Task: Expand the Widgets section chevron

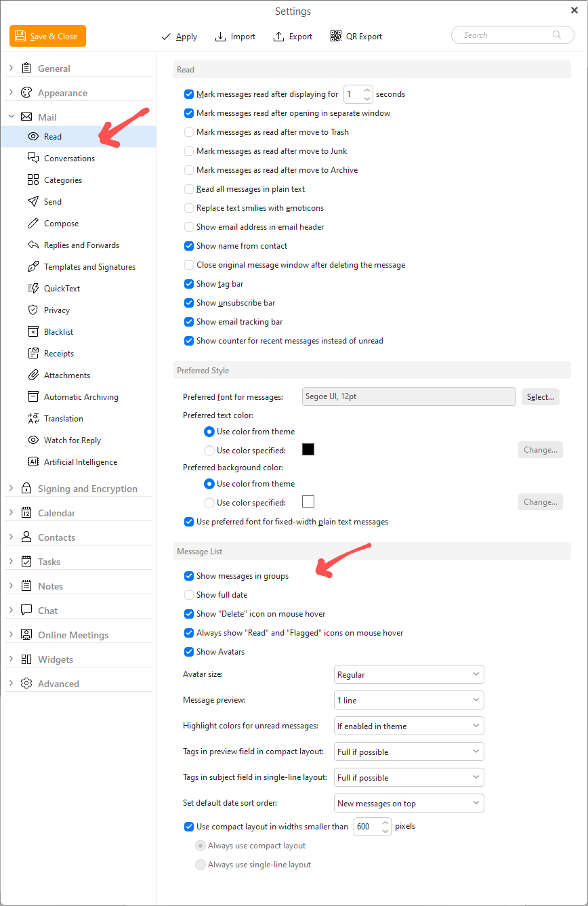Action: coord(11,659)
